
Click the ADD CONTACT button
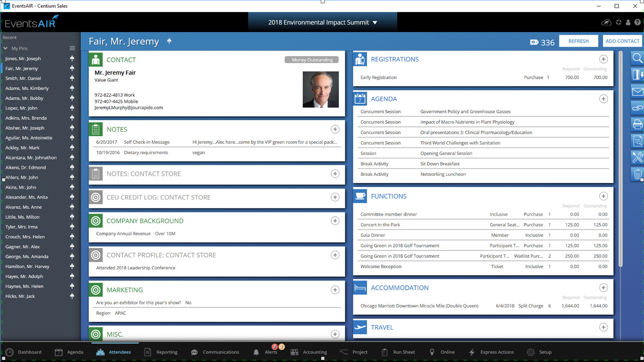(622, 41)
